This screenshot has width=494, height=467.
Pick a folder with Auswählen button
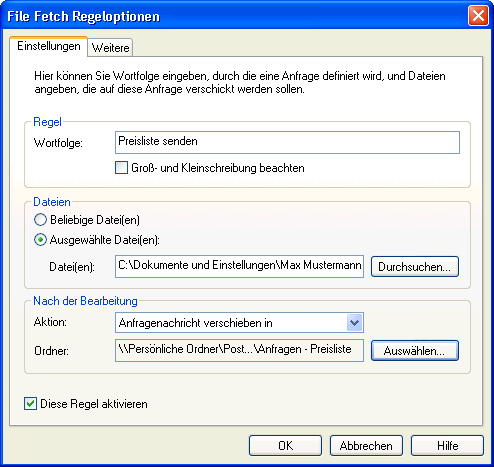[x=415, y=351]
